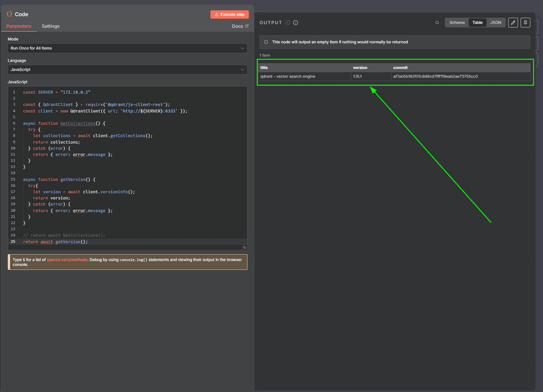Open the Language dropdown showing JavaScript
This screenshot has height=392, width=543.
pos(127,69)
